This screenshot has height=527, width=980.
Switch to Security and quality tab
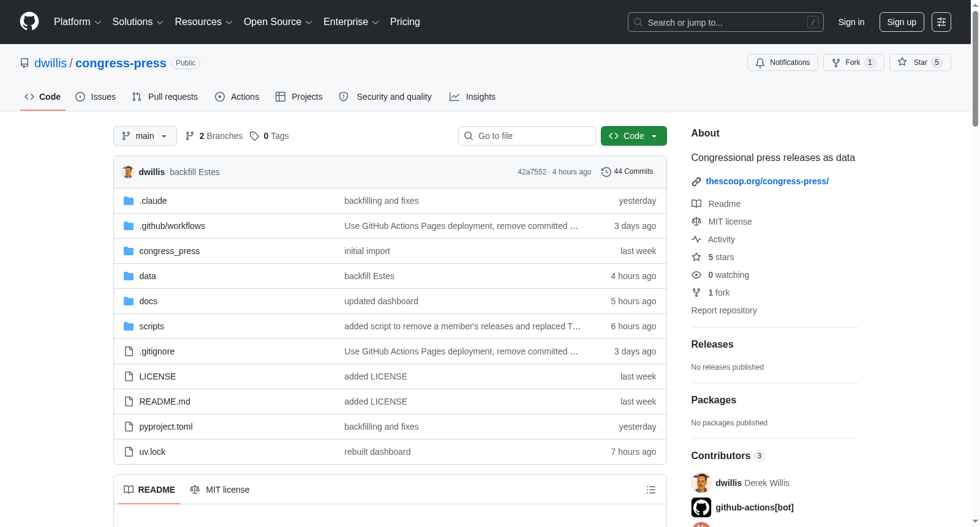point(385,97)
